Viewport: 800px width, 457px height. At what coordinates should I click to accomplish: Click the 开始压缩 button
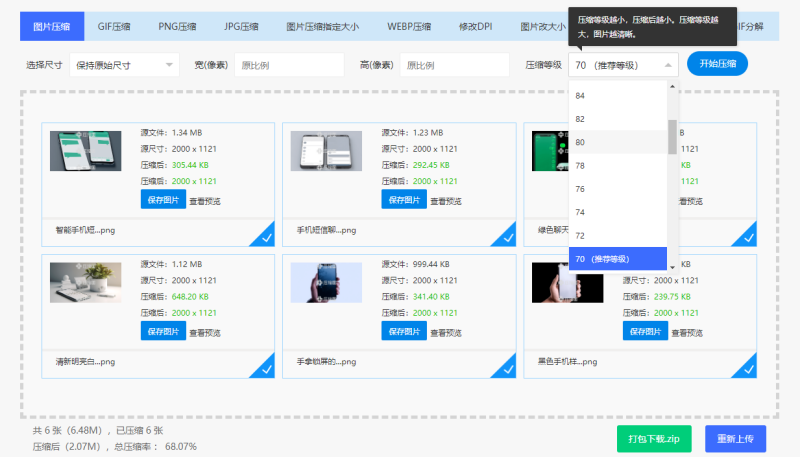(x=717, y=64)
